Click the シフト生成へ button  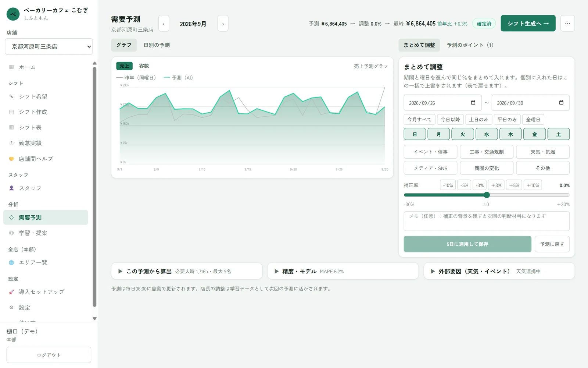(528, 23)
